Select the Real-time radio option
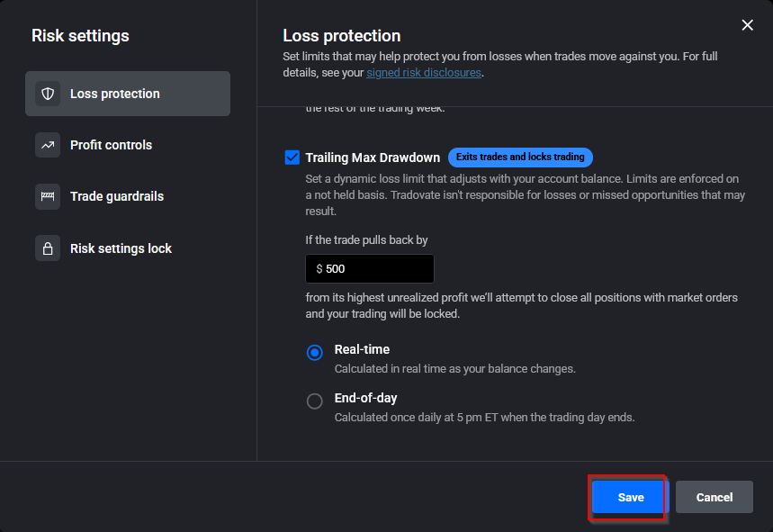Screen dimensions: 773x532 click(x=315, y=353)
